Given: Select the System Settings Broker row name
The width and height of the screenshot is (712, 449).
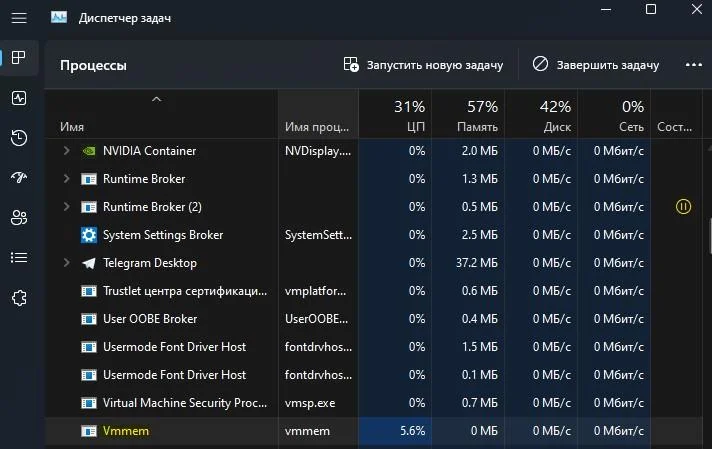Looking at the screenshot, I should 163,235.
